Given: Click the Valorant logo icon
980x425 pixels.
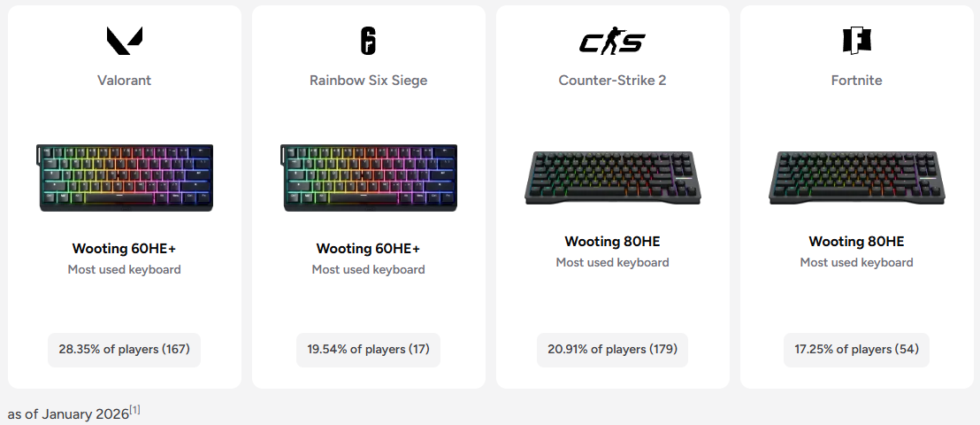Looking at the screenshot, I should pyautogui.click(x=124, y=41).
